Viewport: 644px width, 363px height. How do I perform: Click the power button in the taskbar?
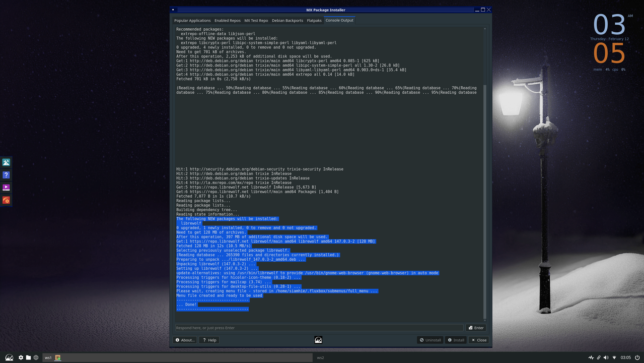pyautogui.click(x=637, y=357)
